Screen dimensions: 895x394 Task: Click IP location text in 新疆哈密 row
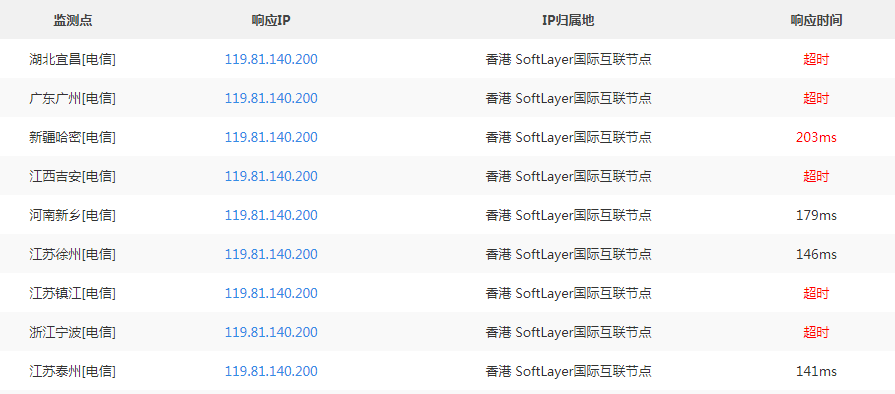pos(569,137)
